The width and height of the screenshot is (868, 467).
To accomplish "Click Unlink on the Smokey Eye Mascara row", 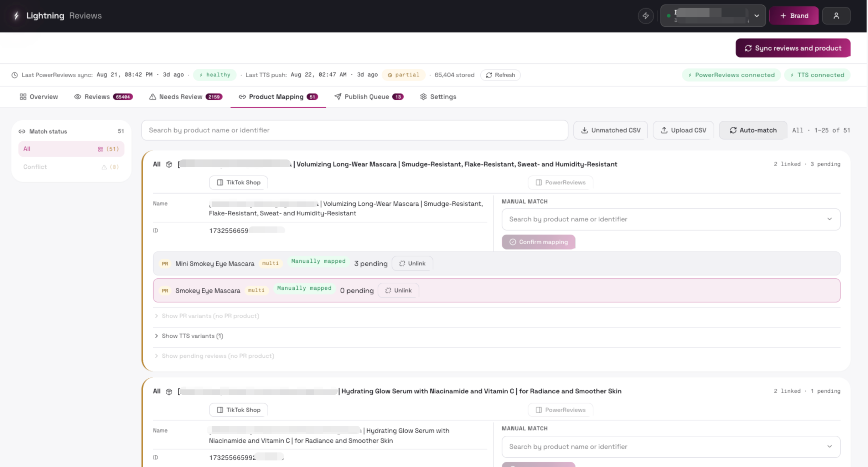I will coord(398,290).
